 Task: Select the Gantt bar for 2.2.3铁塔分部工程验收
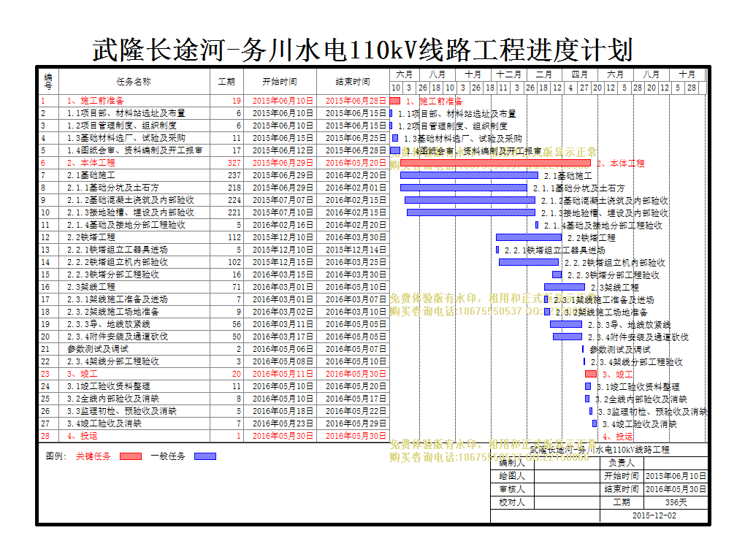tap(557, 275)
